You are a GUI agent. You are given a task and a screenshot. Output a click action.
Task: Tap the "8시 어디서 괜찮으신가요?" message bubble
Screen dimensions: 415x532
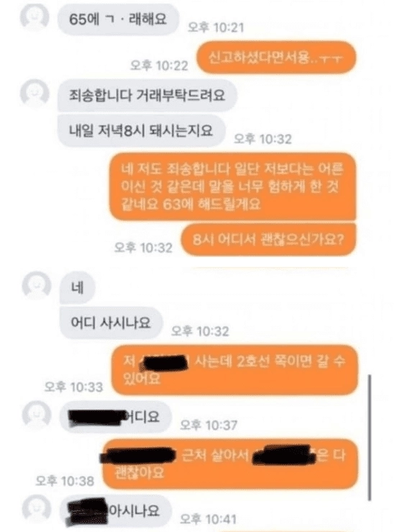[268, 240]
